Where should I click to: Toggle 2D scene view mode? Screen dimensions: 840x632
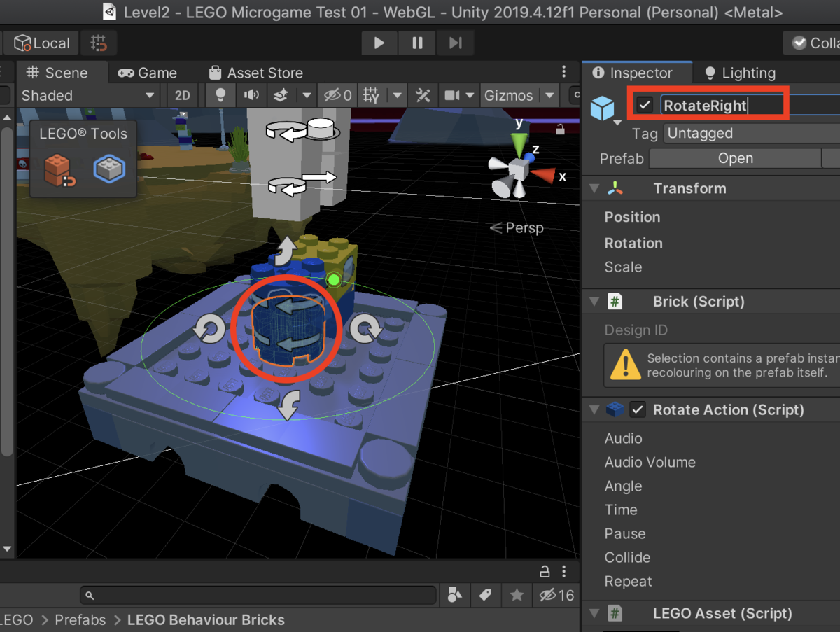tap(183, 96)
